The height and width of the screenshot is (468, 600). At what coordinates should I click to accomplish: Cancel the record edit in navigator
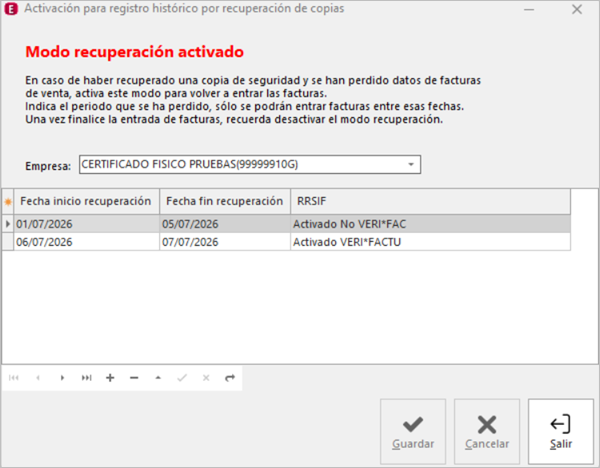pyautogui.click(x=206, y=378)
